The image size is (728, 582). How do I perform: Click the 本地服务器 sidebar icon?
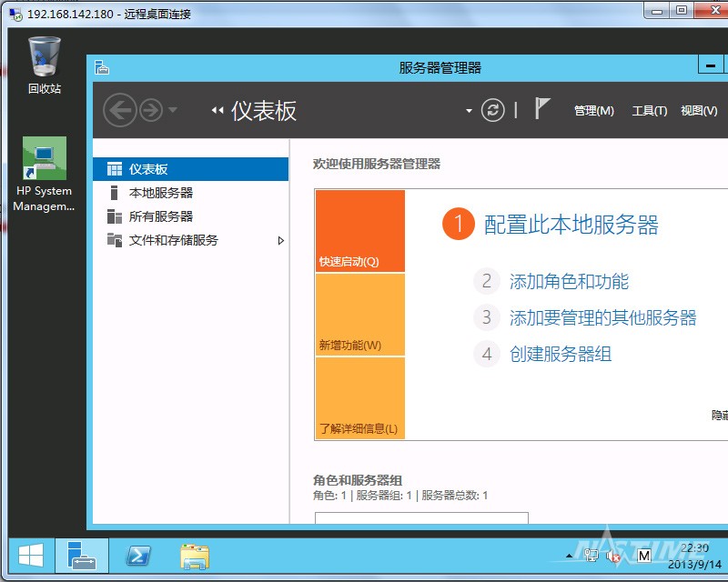tap(114, 193)
